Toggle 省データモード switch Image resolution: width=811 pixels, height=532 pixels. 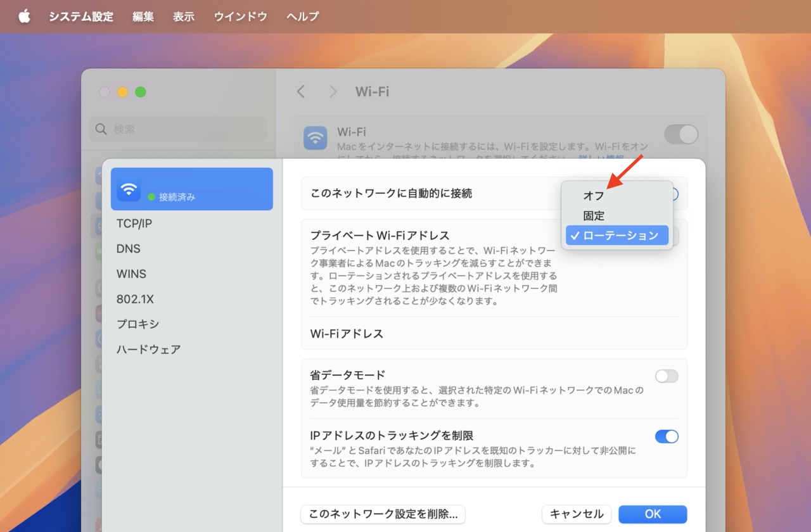click(667, 376)
